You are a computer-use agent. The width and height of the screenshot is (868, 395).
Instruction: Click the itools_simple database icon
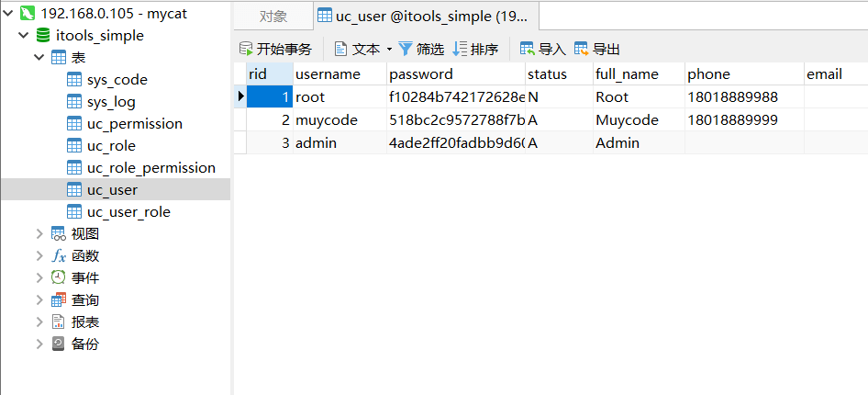click(43, 36)
